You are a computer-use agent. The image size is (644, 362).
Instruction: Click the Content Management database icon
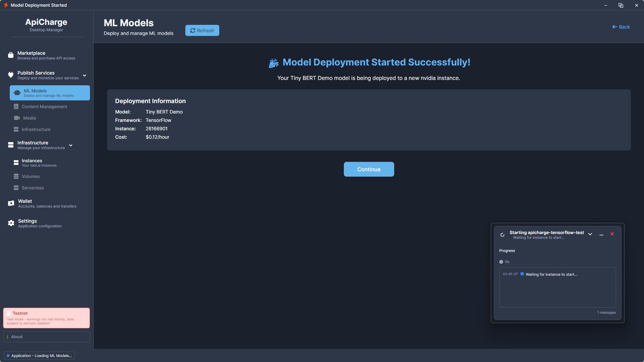click(x=16, y=106)
